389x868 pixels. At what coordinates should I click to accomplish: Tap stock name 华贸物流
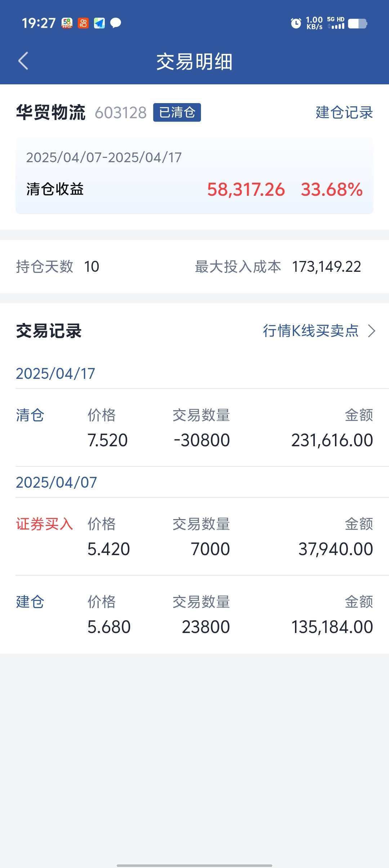[51, 112]
